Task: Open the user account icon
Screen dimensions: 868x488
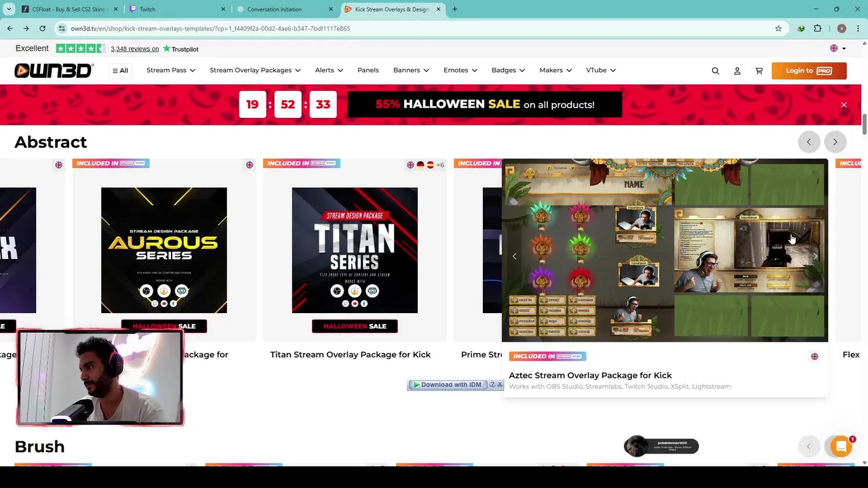Action: [x=737, y=70]
